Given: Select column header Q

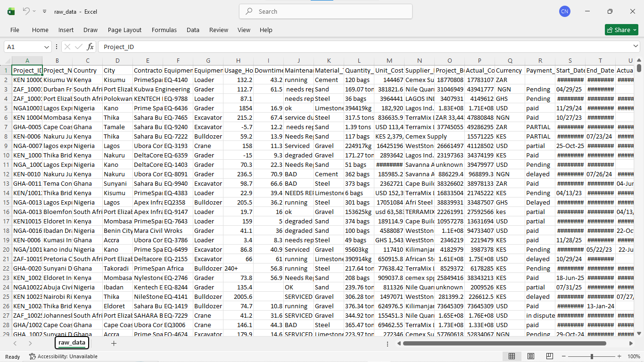Looking at the screenshot, I should point(510,60).
